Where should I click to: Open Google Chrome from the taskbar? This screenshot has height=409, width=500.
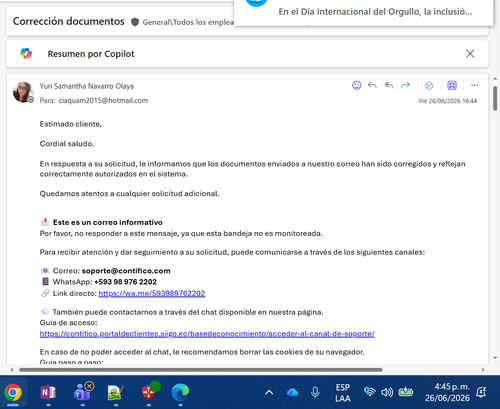click(13, 393)
